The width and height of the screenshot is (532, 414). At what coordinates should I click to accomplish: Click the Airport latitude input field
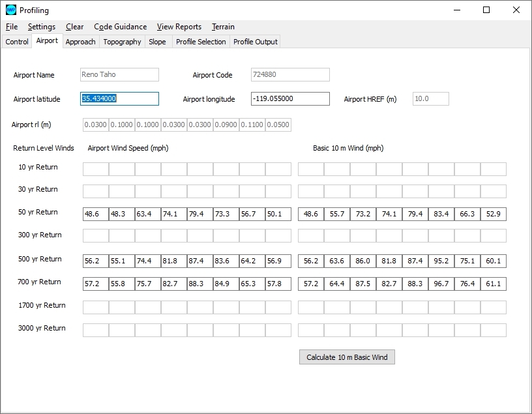[119, 99]
